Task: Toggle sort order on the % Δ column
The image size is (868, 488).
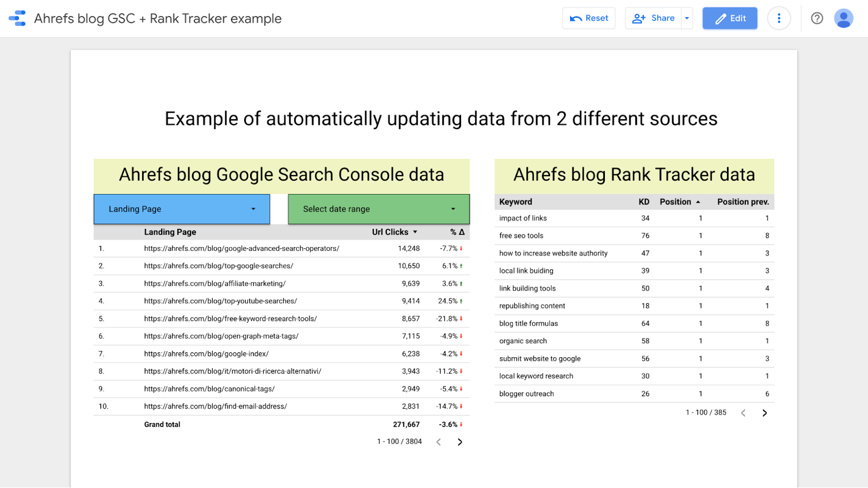Action: [457, 232]
